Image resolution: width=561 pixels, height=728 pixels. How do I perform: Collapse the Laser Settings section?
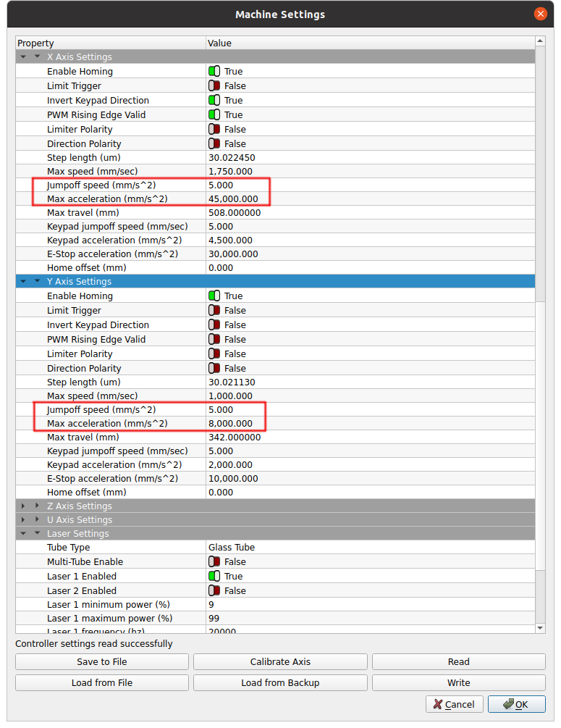(37, 534)
